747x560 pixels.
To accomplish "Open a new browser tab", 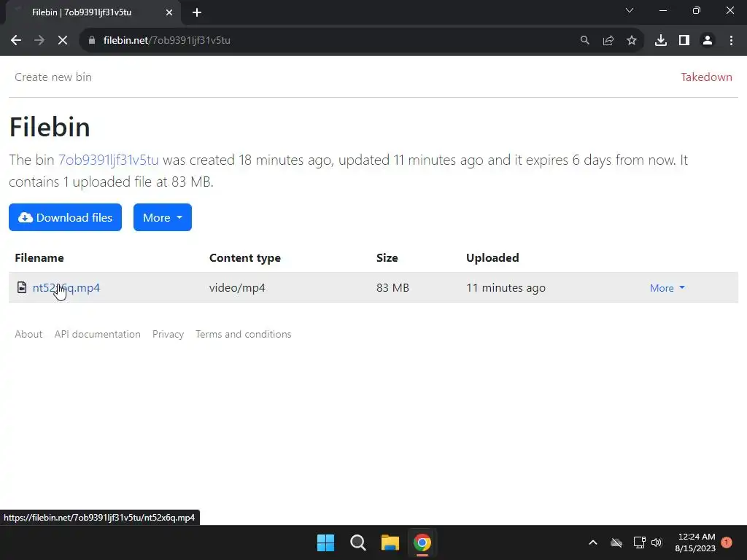I will [x=197, y=12].
